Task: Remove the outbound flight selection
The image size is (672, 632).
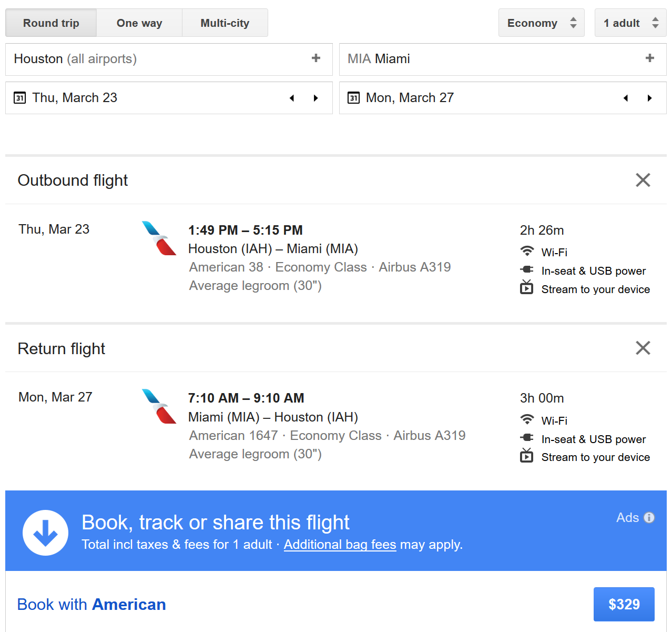Action: point(643,180)
